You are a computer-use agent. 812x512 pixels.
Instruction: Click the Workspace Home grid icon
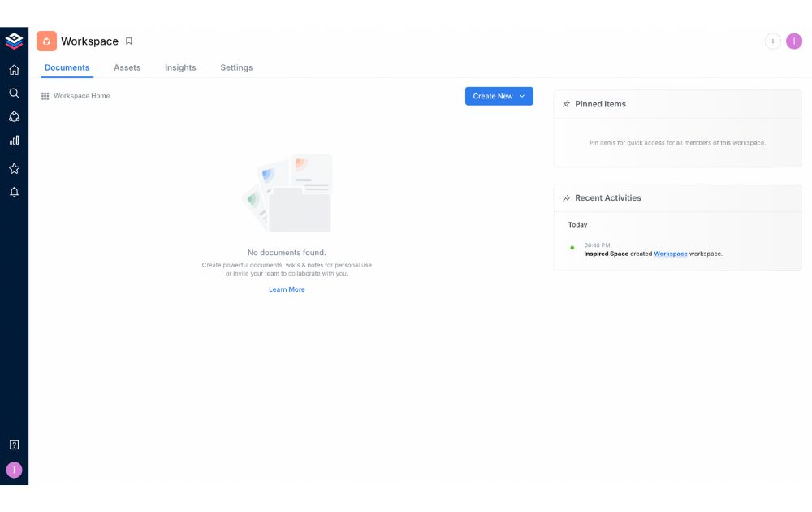point(45,96)
